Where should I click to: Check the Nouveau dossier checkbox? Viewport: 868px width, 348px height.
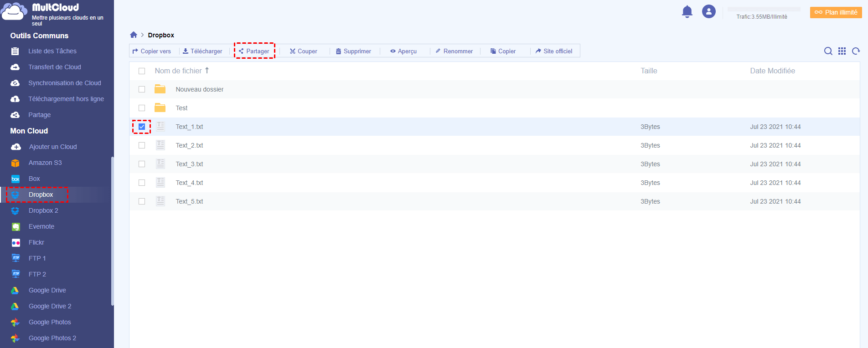coord(142,89)
